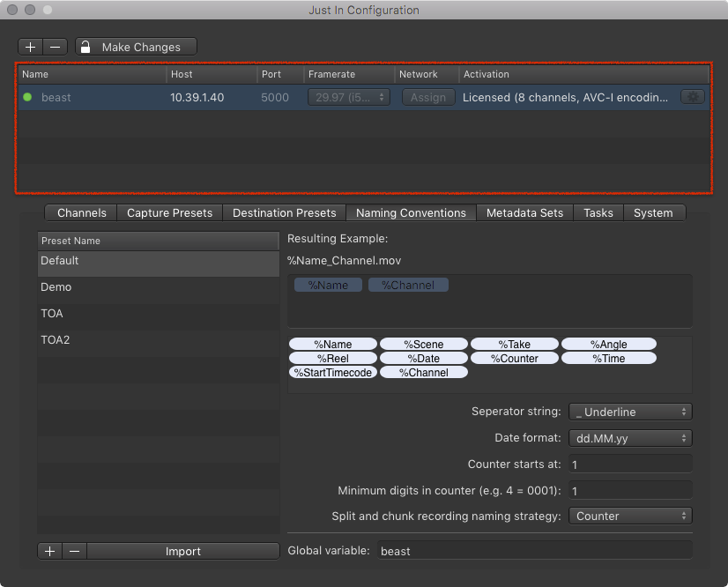The image size is (728, 587).
Task: Open the Destination Presets tab
Action: click(284, 212)
